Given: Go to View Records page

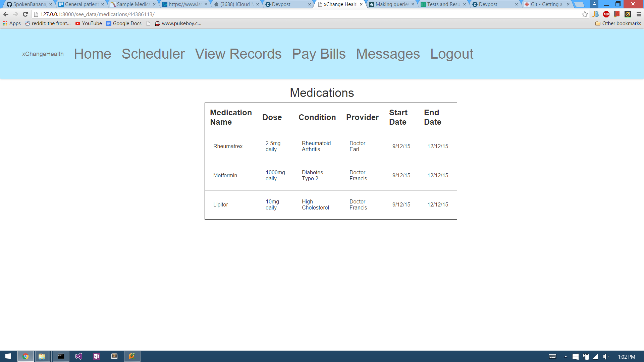Looking at the screenshot, I should (x=238, y=54).
